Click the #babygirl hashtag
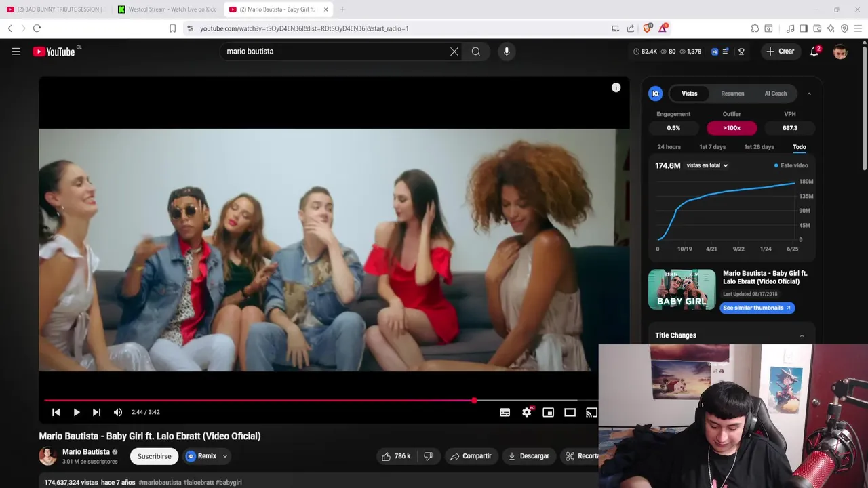868x488 pixels. tap(229, 483)
